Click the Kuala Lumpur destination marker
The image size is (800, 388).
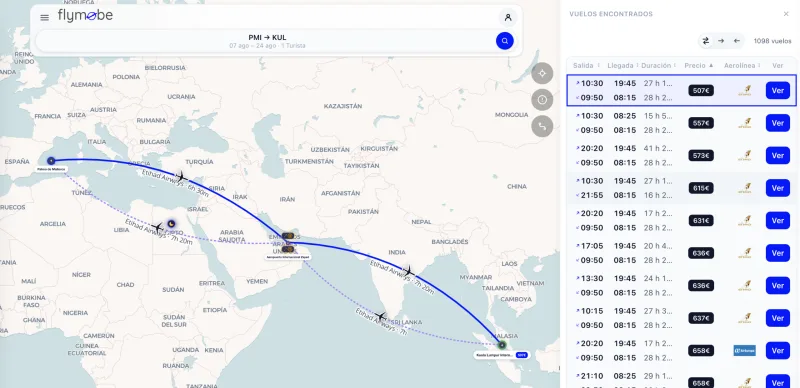tap(502, 345)
